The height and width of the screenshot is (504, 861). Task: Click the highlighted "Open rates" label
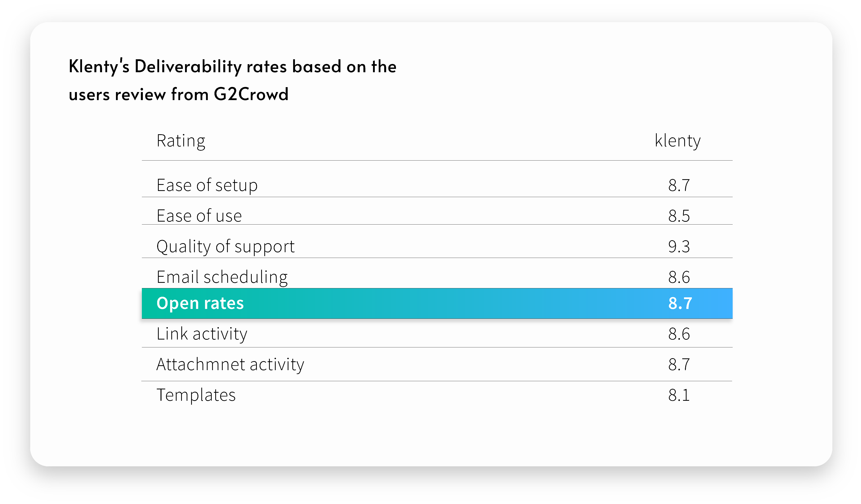(200, 303)
